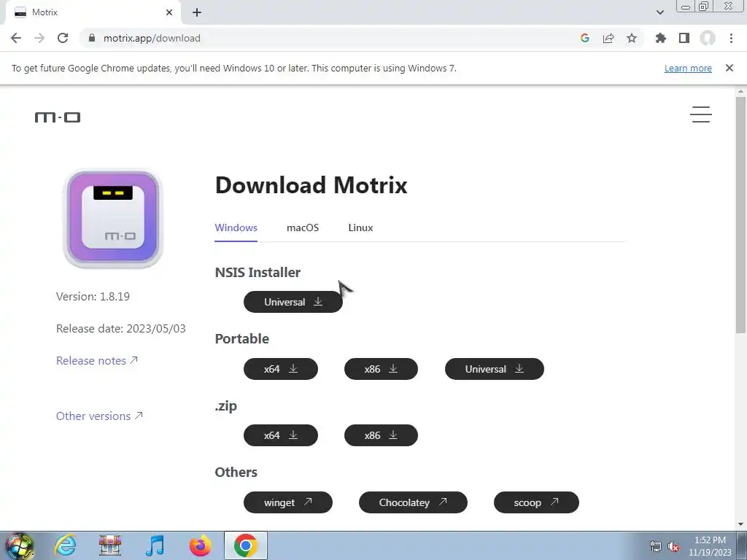The height and width of the screenshot is (560, 747).
Task: Select the Windows download tab
Action: coord(236,227)
